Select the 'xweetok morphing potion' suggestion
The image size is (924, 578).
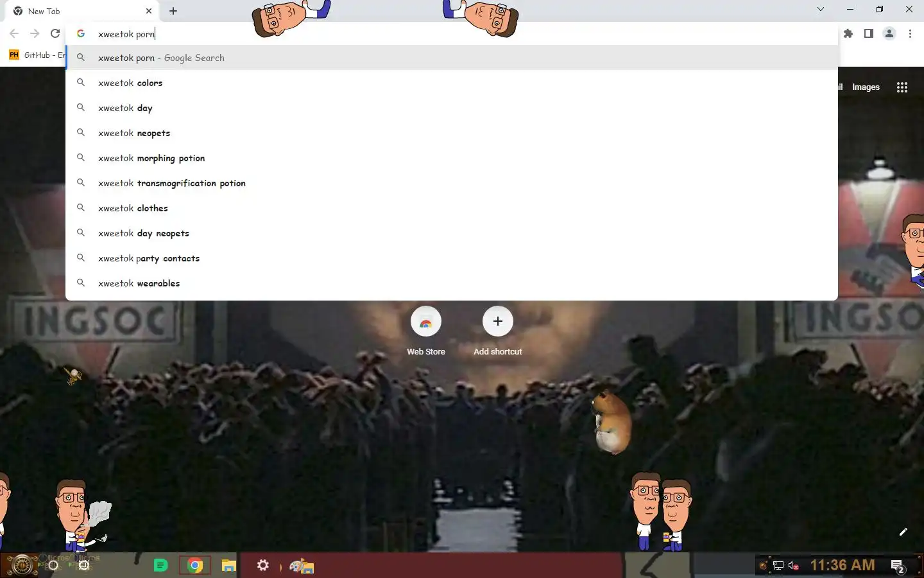pos(452,158)
